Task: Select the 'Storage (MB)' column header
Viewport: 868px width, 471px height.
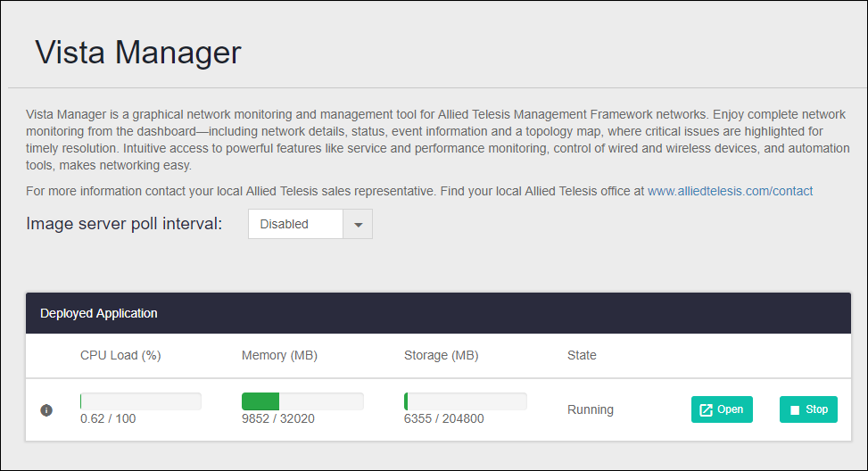Action: coord(441,355)
